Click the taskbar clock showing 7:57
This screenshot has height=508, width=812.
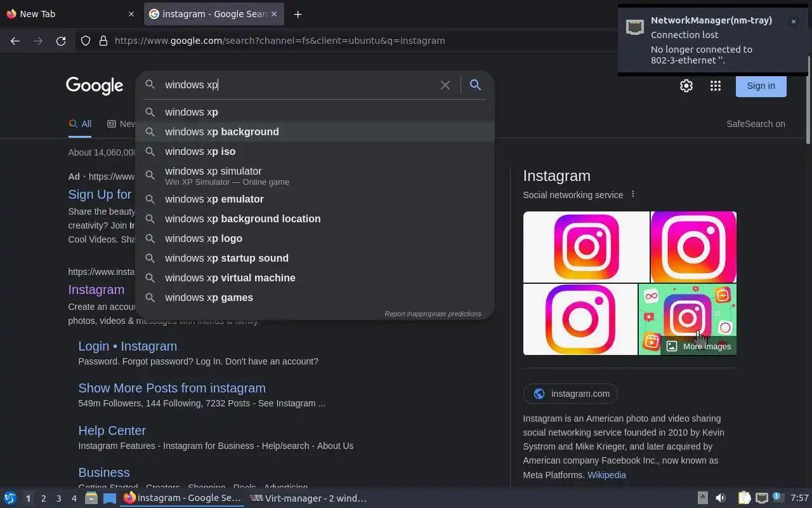(x=799, y=498)
